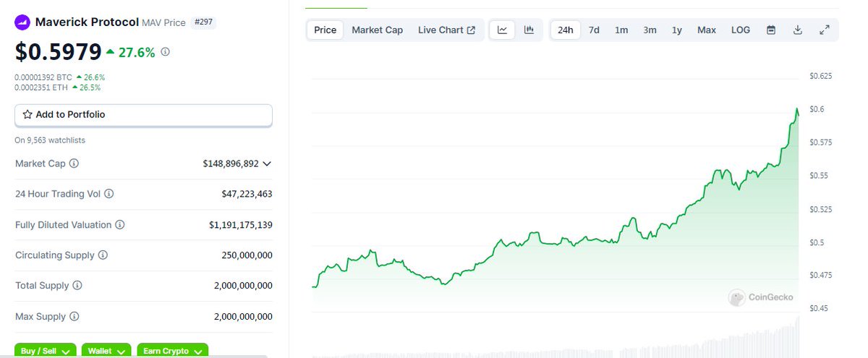
Task: Click the external link icon on Live Chart
Action: click(x=472, y=30)
